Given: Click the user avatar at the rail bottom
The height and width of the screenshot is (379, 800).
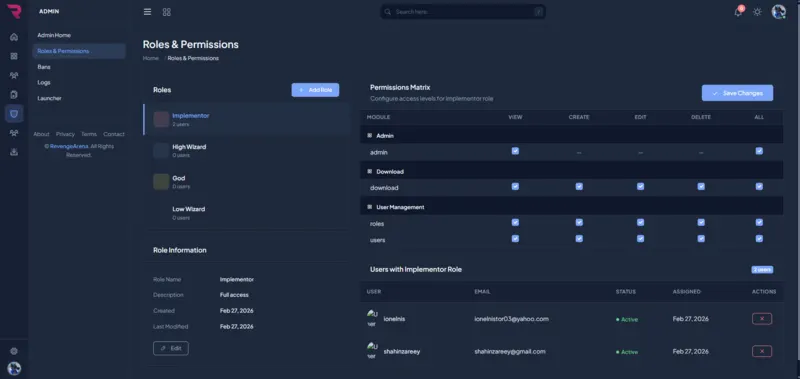Looking at the screenshot, I should click(x=14, y=368).
